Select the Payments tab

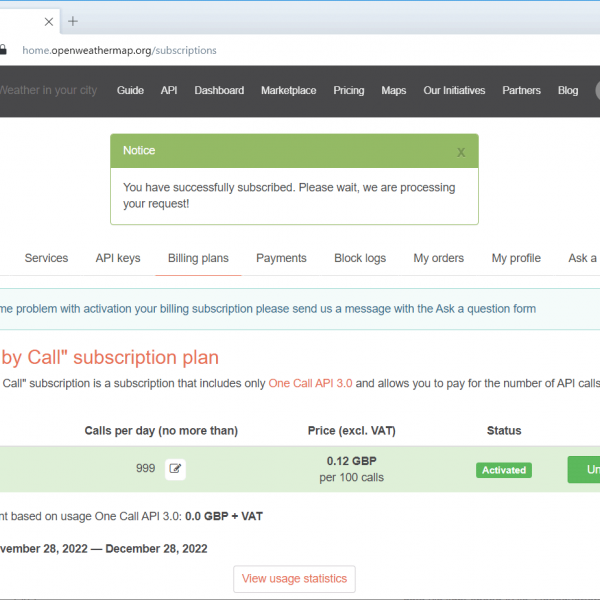pyautogui.click(x=281, y=258)
